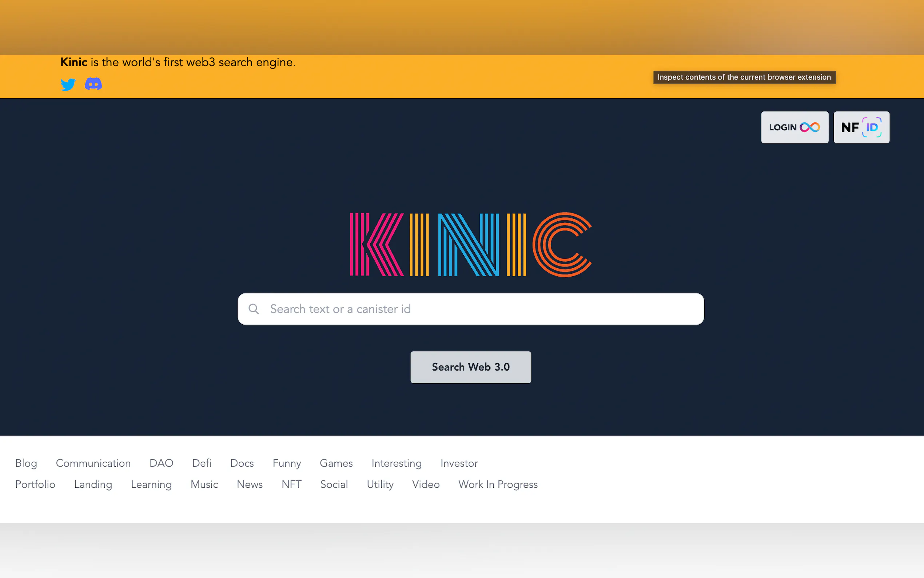Browse the Video category
The height and width of the screenshot is (578, 924).
click(426, 484)
